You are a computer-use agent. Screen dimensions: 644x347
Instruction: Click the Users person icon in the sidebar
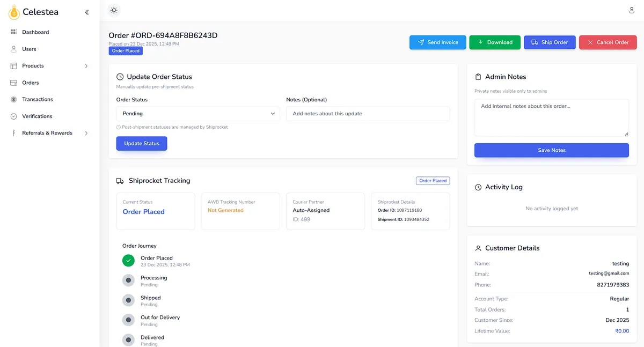(13, 49)
